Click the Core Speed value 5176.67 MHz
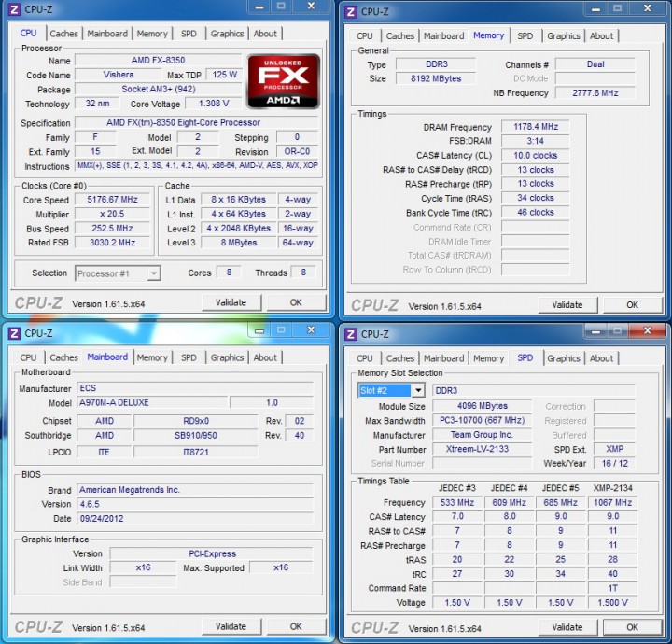Screen dimensions: 672x644 click(112, 200)
